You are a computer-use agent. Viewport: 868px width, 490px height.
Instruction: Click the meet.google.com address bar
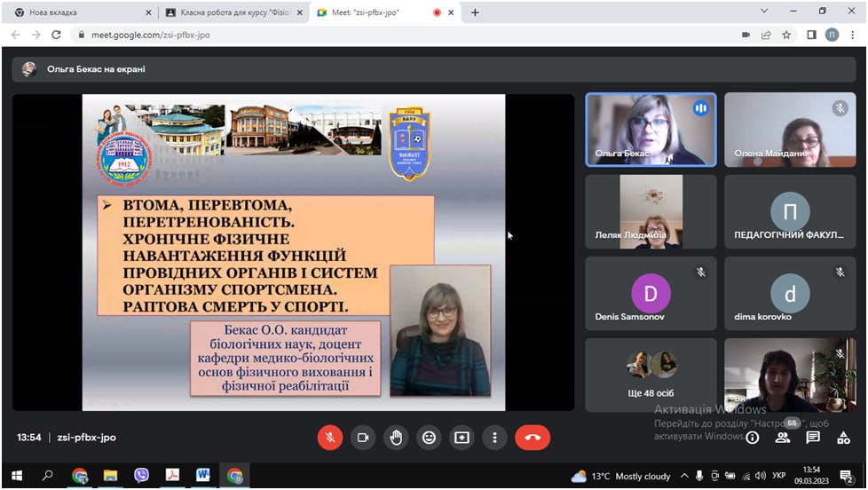click(355, 35)
